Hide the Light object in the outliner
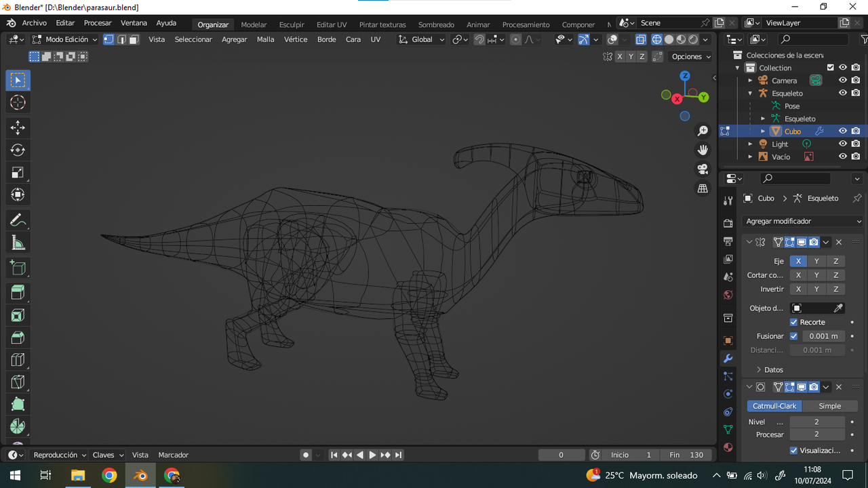The image size is (868, 488). click(842, 143)
